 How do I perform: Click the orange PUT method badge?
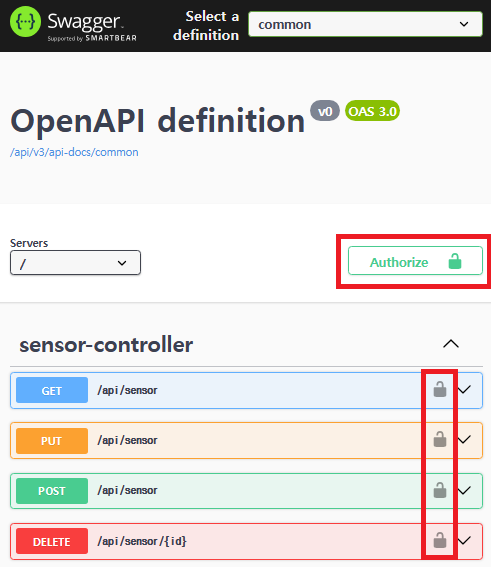pos(52,441)
